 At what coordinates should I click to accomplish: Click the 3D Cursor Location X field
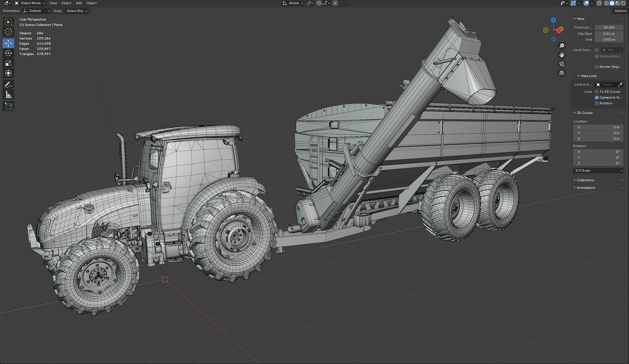click(x=598, y=127)
